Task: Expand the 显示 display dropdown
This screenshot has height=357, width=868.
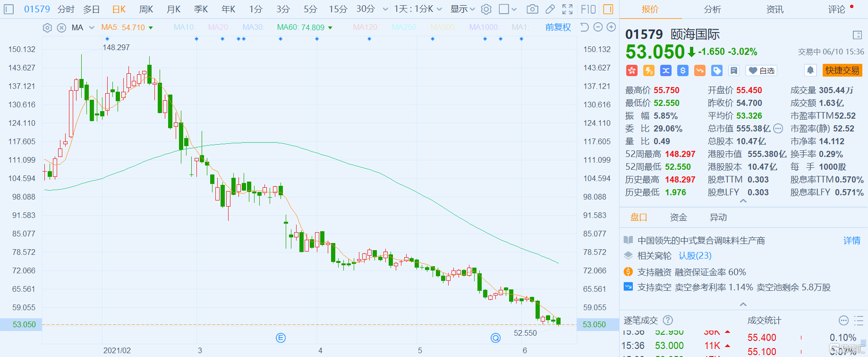Action: pos(462,9)
